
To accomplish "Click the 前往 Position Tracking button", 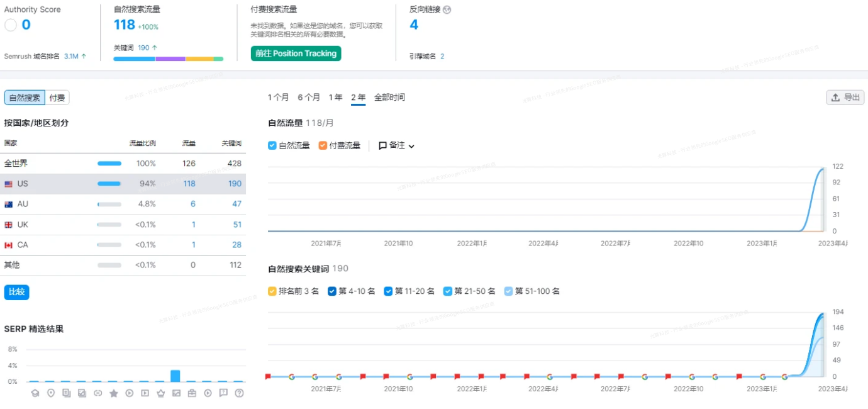I will [296, 53].
